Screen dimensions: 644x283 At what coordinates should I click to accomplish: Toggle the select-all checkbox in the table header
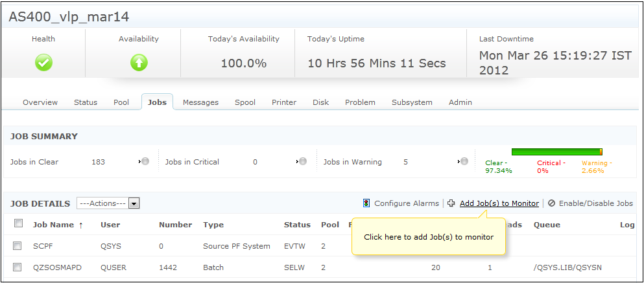pos(19,223)
